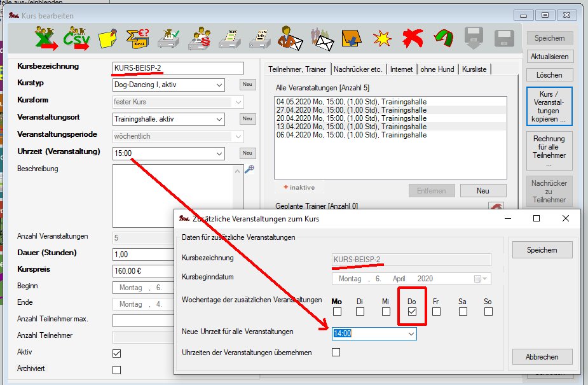Switch to the Nachrücker etc. tab
Viewport: 588px width, 385px height.
click(358, 69)
